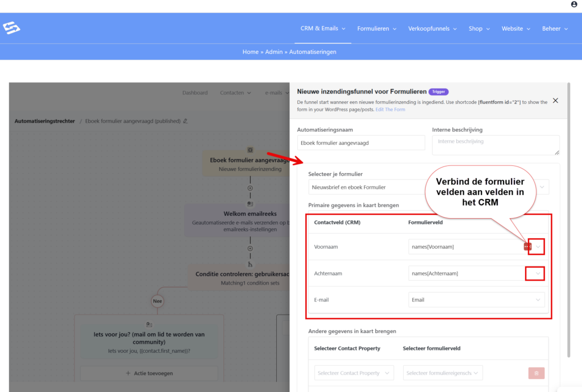Open the user account icon
Screen dimensions: 582x392
(573, 5)
